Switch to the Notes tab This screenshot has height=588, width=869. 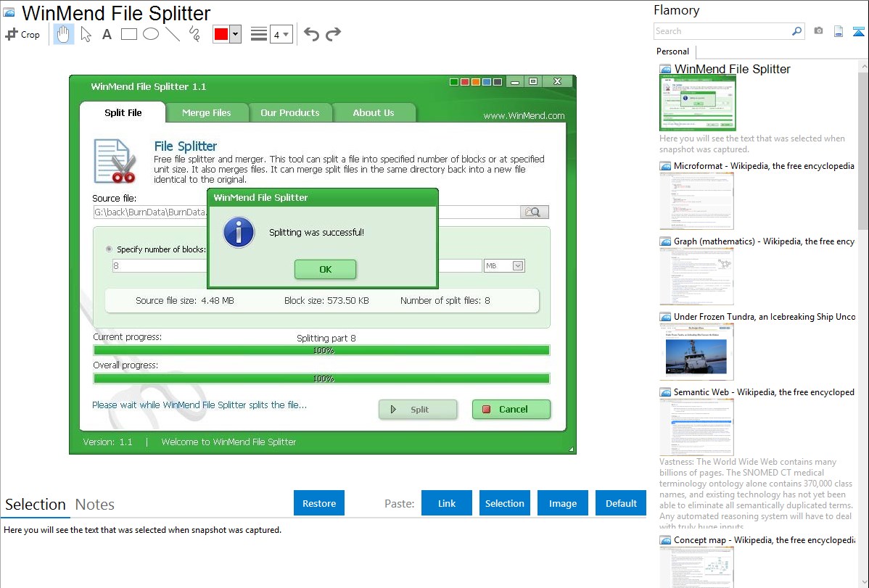coord(95,505)
